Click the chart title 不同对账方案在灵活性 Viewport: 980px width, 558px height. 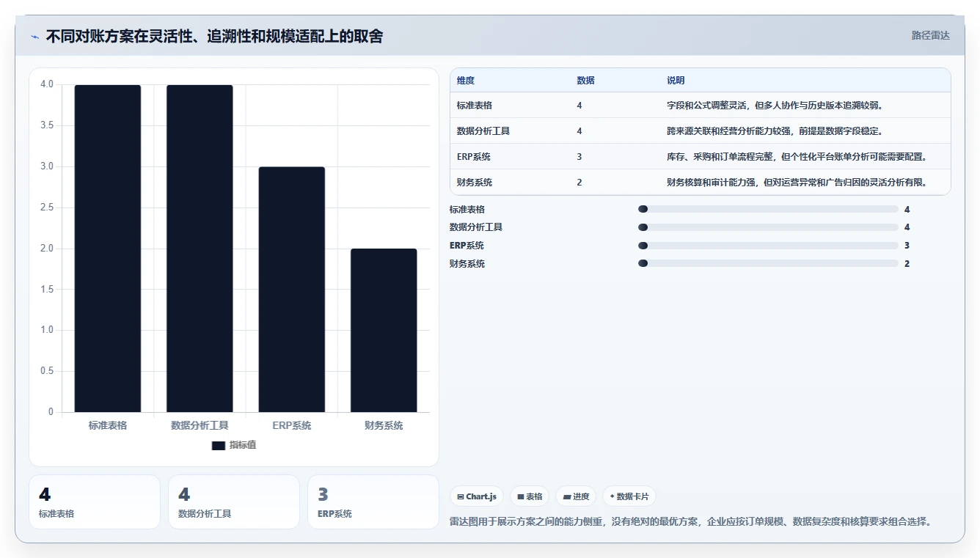tap(214, 37)
